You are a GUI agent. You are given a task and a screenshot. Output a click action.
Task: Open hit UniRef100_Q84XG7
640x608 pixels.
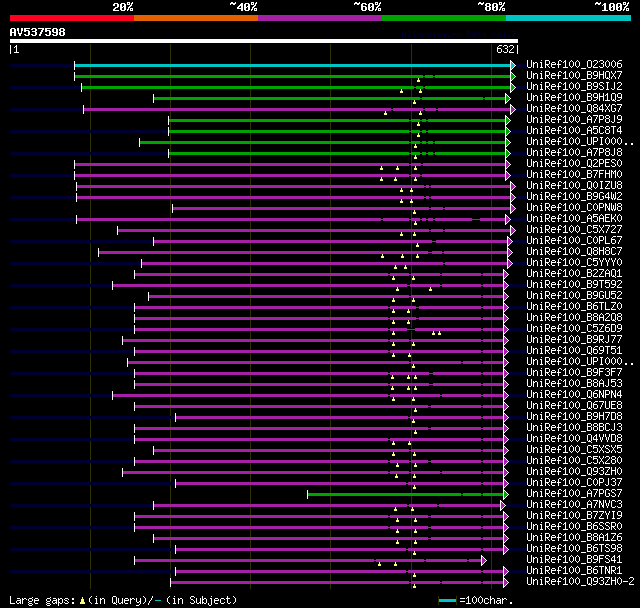574,109
